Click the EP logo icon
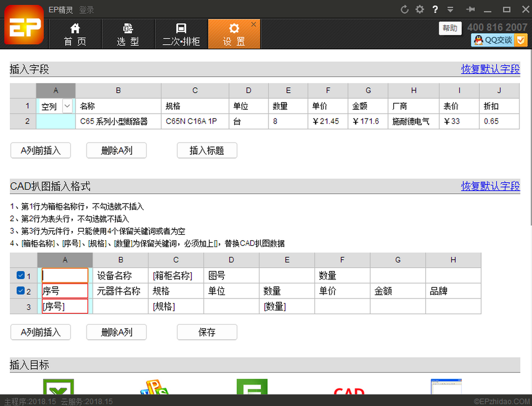Image resolution: width=532 pixels, height=406 pixels. coord(24,25)
